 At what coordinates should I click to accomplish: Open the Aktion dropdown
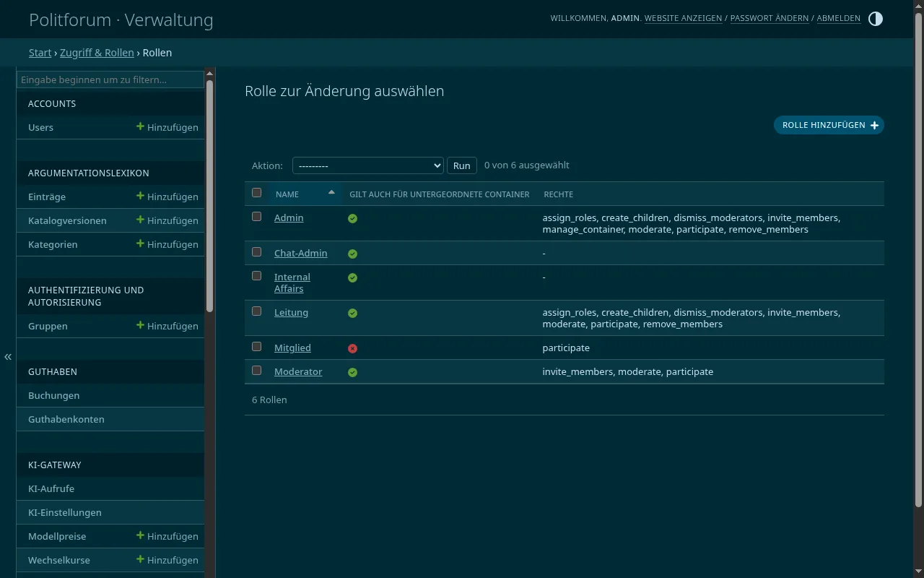click(x=367, y=165)
